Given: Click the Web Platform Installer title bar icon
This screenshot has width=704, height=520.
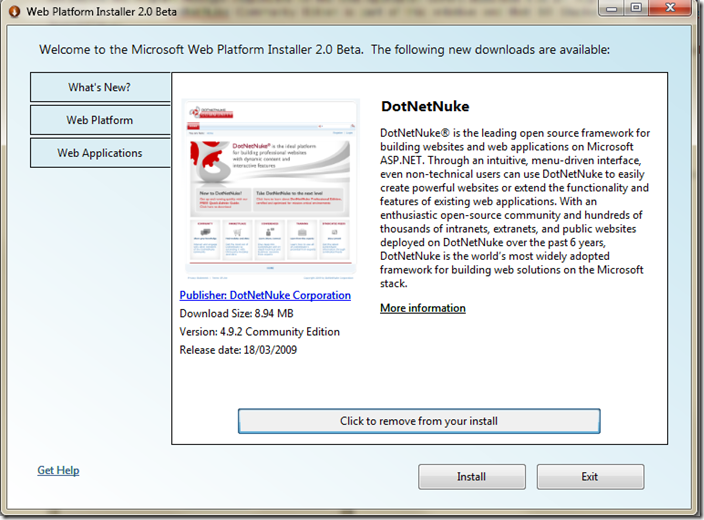Looking at the screenshot, I should pos(14,11).
